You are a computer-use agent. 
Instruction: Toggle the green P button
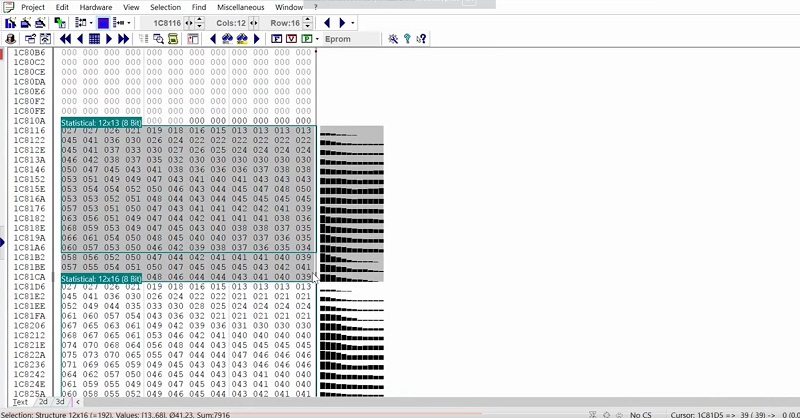click(307, 39)
